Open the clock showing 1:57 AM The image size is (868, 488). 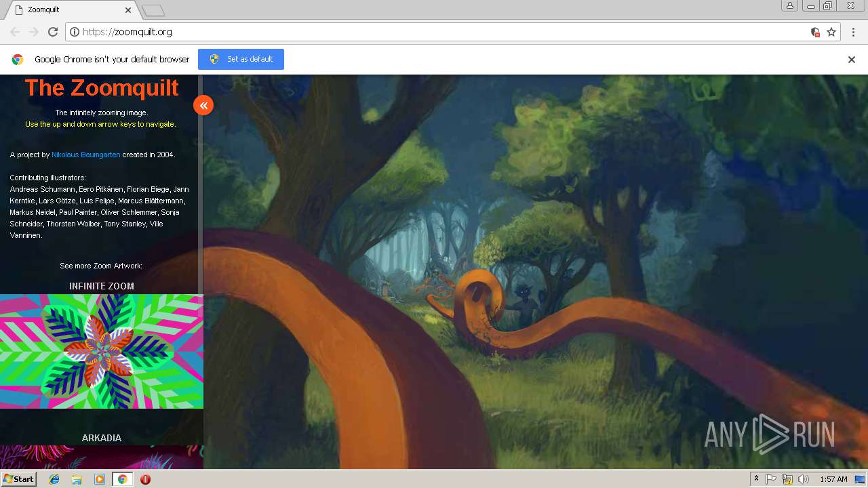(833, 479)
